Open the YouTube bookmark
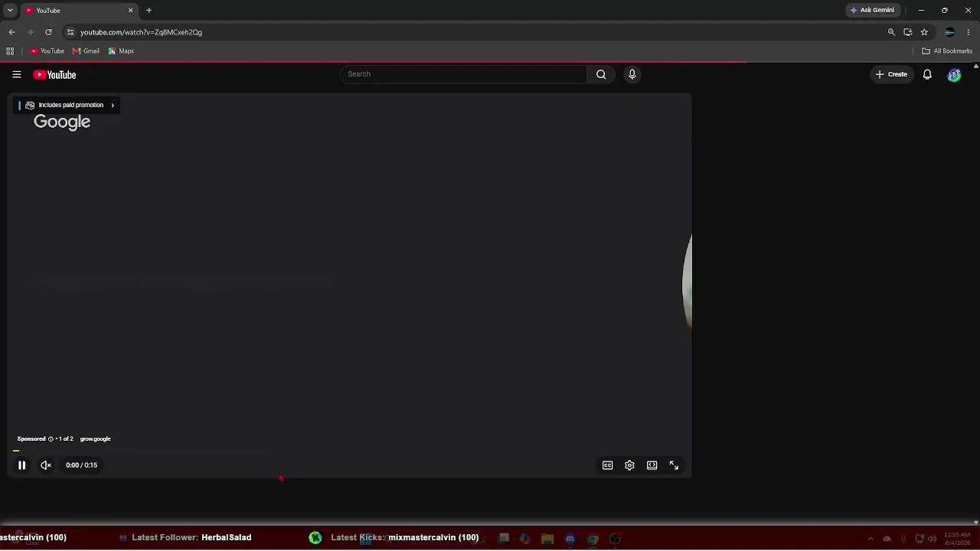This screenshot has height=551, width=980. point(47,51)
